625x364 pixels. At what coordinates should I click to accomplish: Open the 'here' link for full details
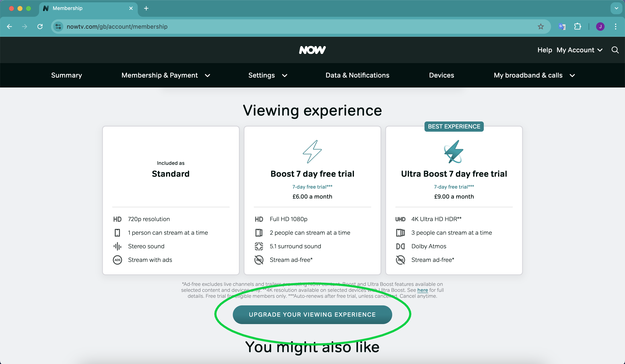[x=423, y=290]
